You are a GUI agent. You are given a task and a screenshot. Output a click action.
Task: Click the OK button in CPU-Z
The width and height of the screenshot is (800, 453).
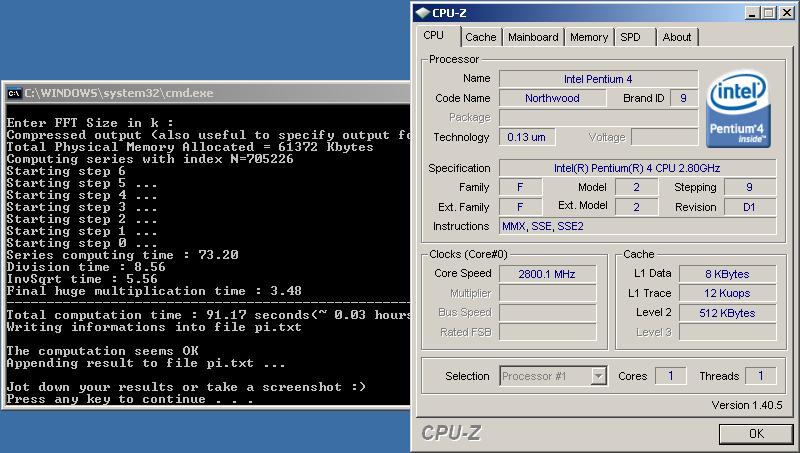pos(756,434)
